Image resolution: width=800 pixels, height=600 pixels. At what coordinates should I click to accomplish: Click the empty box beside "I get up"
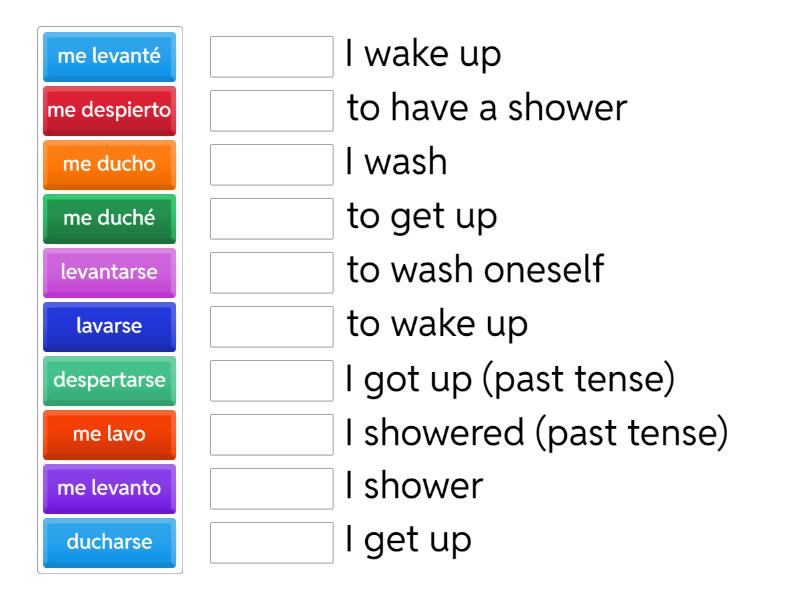click(x=272, y=543)
